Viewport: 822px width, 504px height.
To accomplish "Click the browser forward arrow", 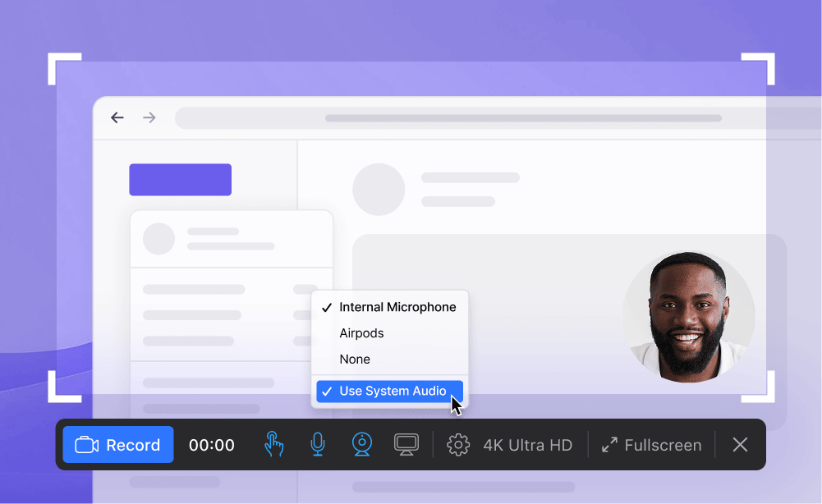I will tap(149, 117).
